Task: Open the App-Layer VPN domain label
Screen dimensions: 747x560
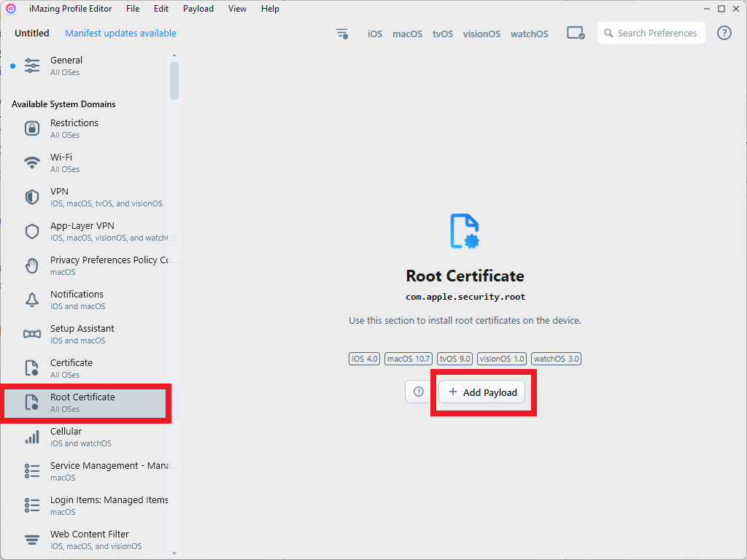Action: [x=82, y=226]
